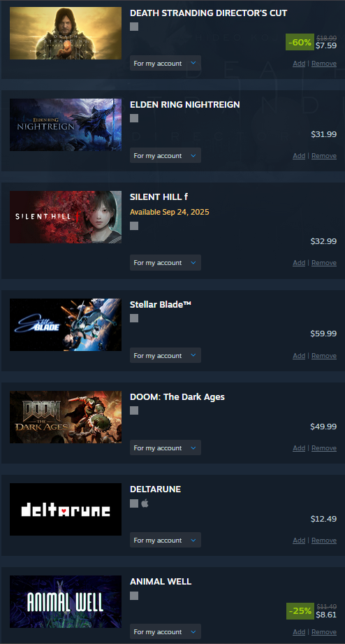Click Windows icon under Silent Hill f
345x644 pixels.
(x=134, y=226)
